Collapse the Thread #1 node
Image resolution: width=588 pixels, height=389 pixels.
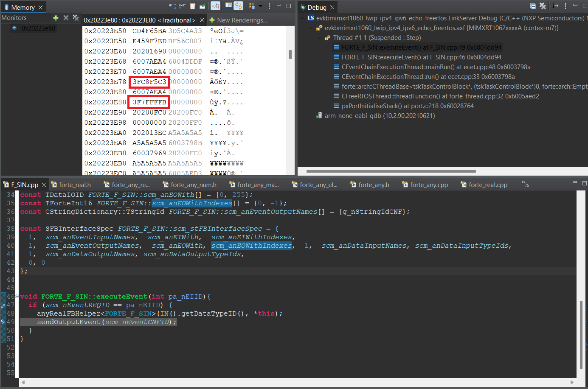pyautogui.click(x=319, y=38)
